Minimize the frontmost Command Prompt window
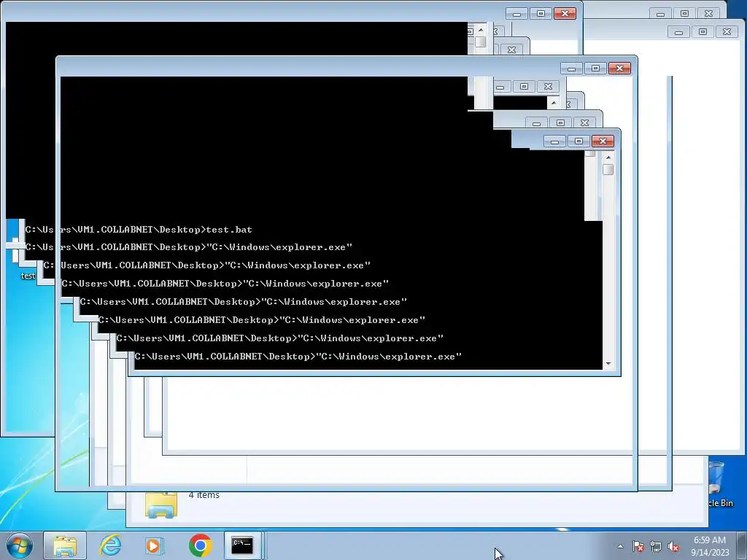 tap(554, 141)
